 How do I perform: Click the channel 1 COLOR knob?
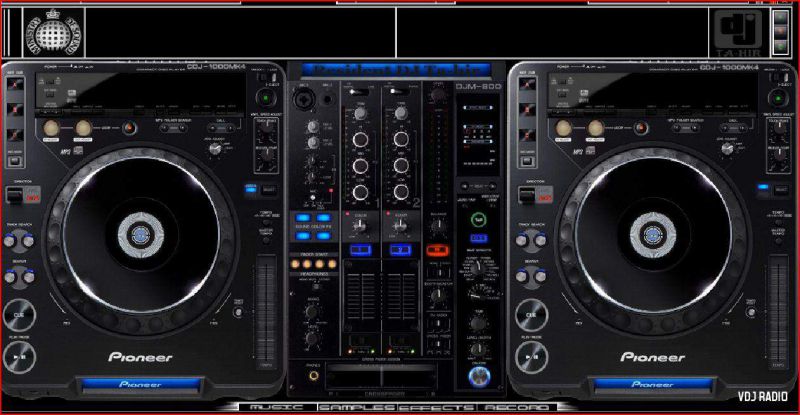click(x=360, y=225)
